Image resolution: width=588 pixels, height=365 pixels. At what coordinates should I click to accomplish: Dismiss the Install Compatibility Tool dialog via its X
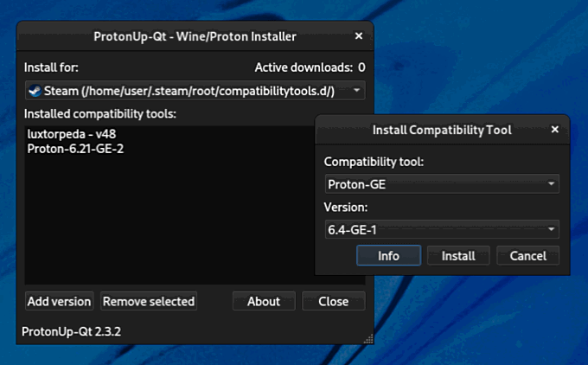[x=555, y=130]
